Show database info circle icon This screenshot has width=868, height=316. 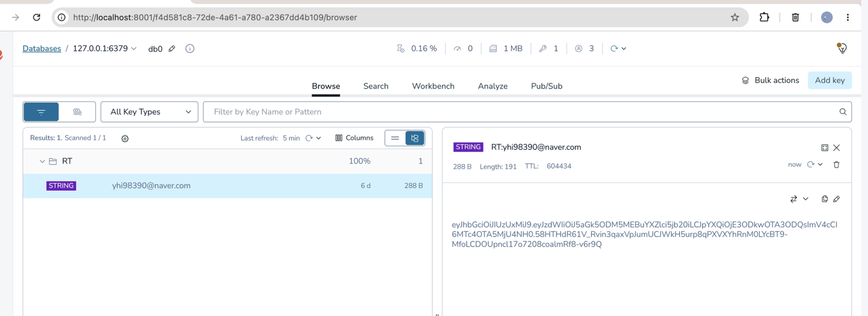tap(190, 49)
